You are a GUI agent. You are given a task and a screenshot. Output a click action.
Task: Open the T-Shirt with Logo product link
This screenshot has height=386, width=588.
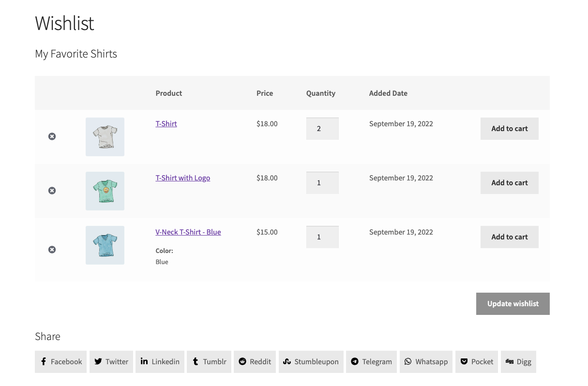click(182, 178)
